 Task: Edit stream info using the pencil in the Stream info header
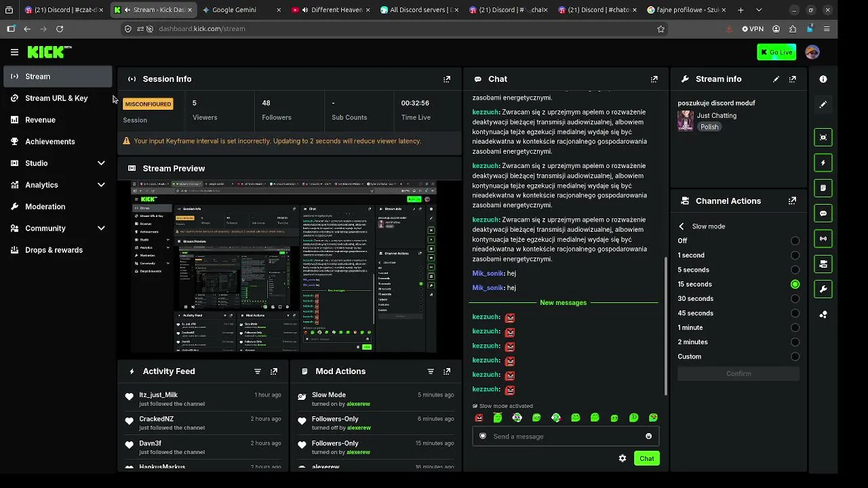coord(776,79)
